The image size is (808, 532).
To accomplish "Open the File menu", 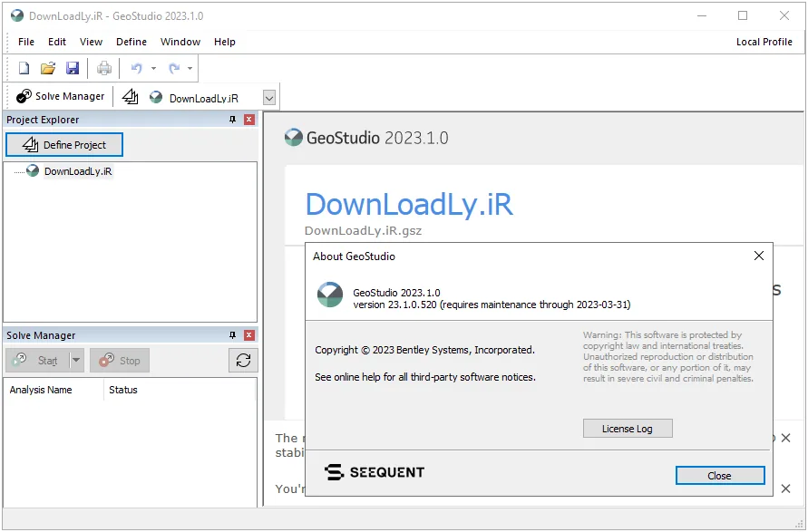I will [26, 42].
